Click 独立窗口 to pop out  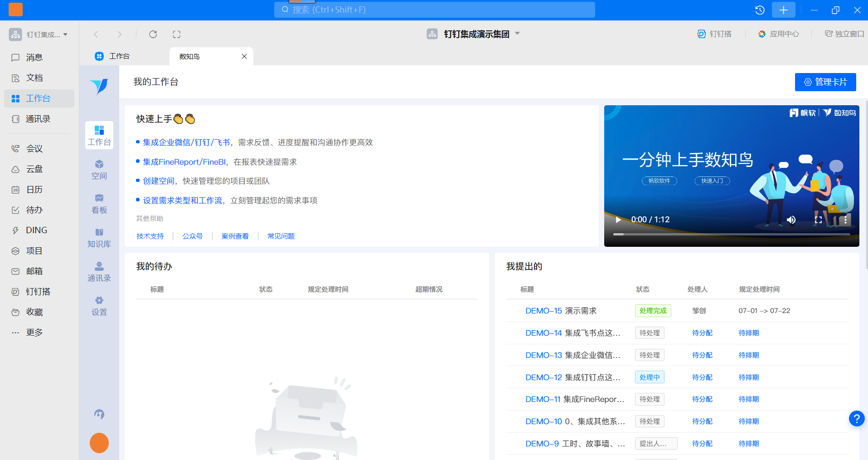(844, 34)
